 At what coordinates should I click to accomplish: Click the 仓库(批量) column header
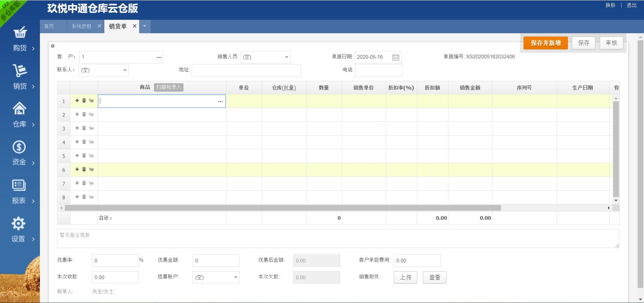[x=284, y=88]
